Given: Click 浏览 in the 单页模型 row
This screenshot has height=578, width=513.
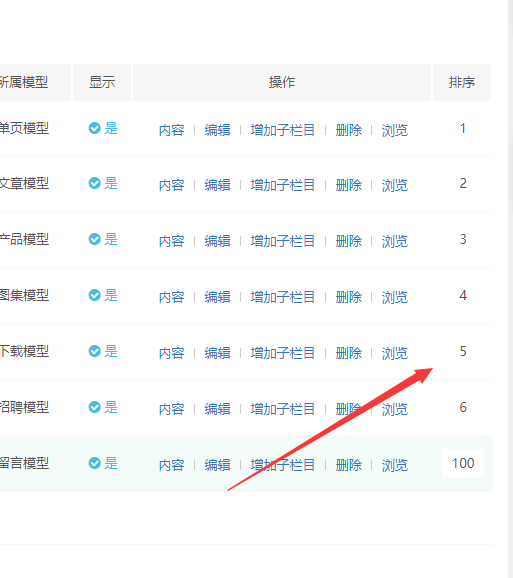Looking at the screenshot, I should pyautogui.click(x=395, y=130).
